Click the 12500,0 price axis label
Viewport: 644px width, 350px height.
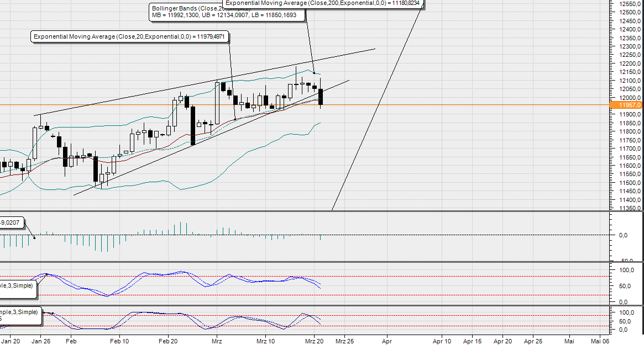click(630, 12)
